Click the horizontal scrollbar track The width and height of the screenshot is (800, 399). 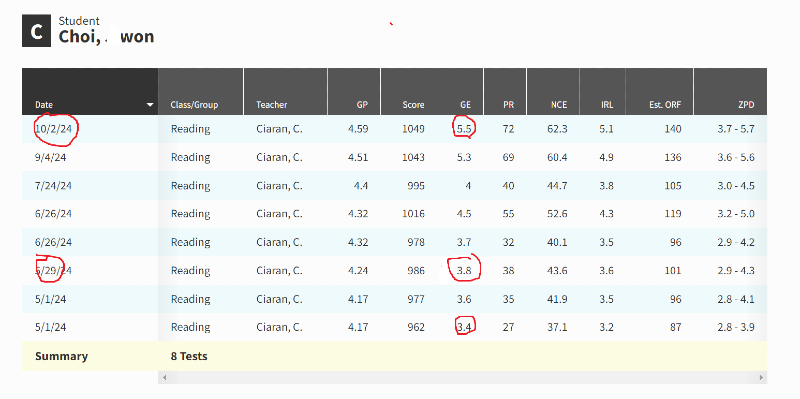pos(462,378)
